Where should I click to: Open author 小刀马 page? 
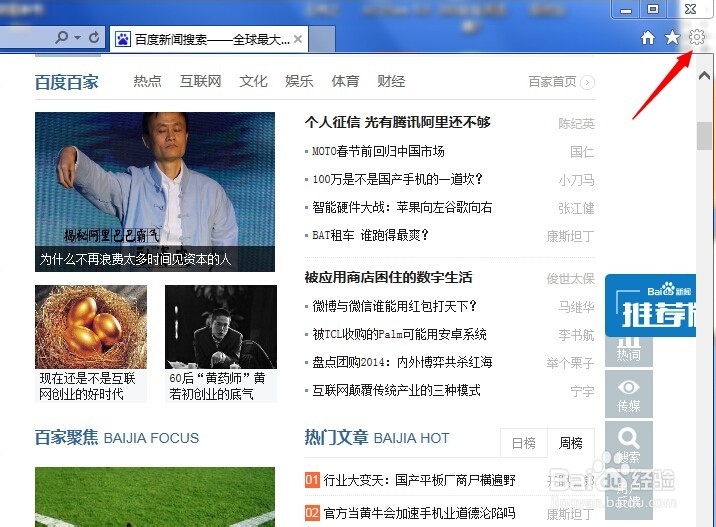[x=576, y=180]
